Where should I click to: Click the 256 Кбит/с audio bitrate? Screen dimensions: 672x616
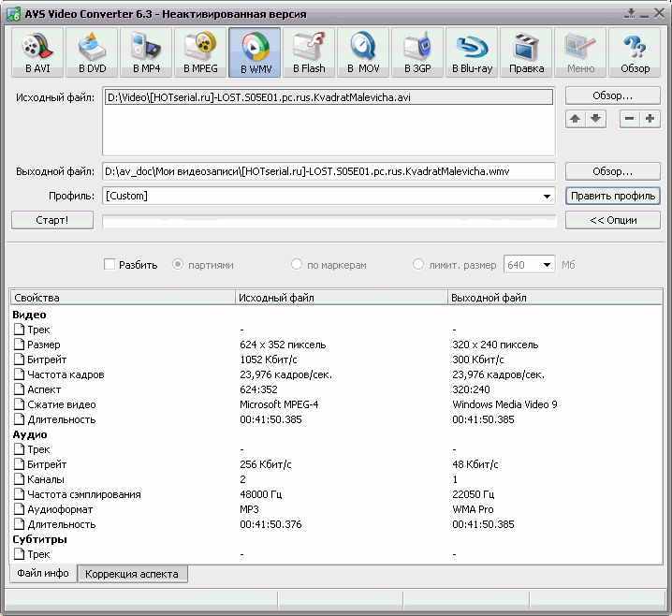tap(265, 464)
